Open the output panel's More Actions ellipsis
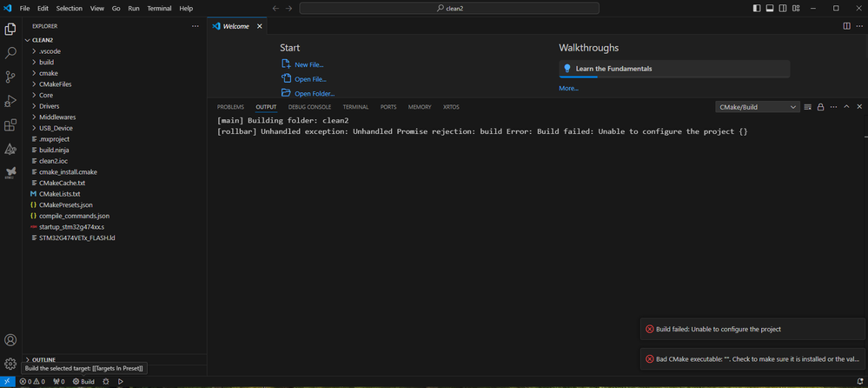 click(x=833, y=106)
